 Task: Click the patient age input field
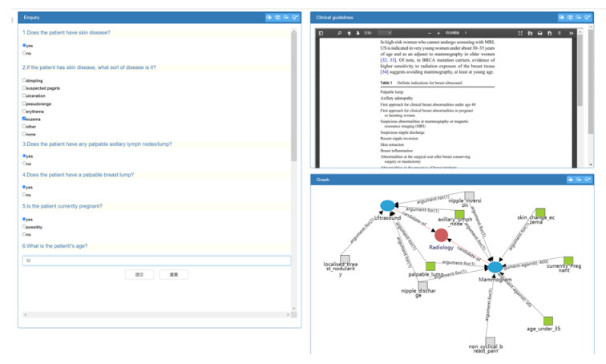click(x=156, y=261)
